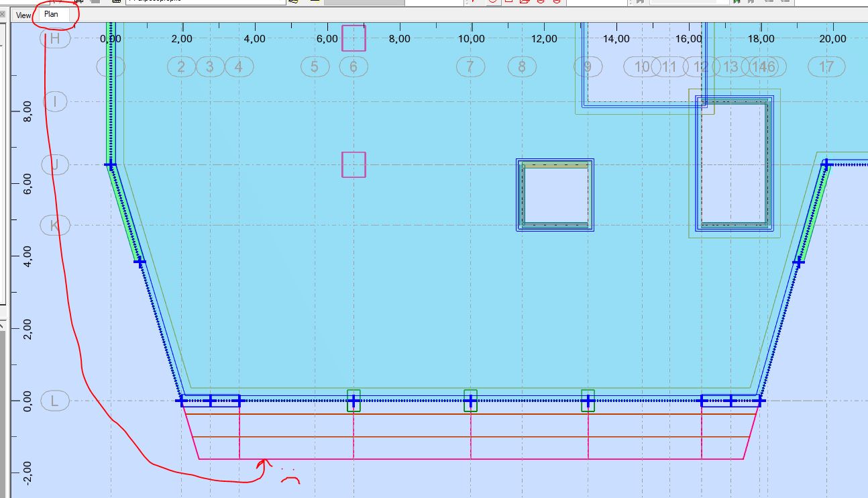Image resolution: width=868 pixels, height=498 pixels.
Task: Click inside the profile name combo field
Action: [201, 3]
